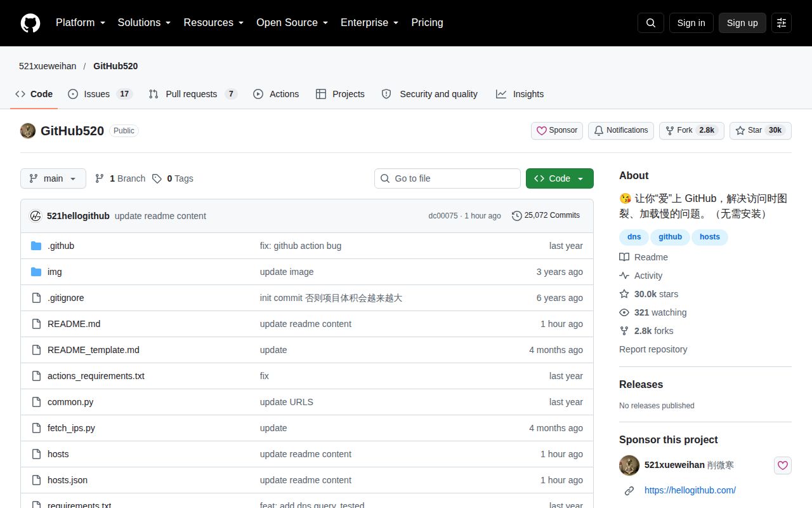Switch to the Actions tab

(x=276, y=94)
